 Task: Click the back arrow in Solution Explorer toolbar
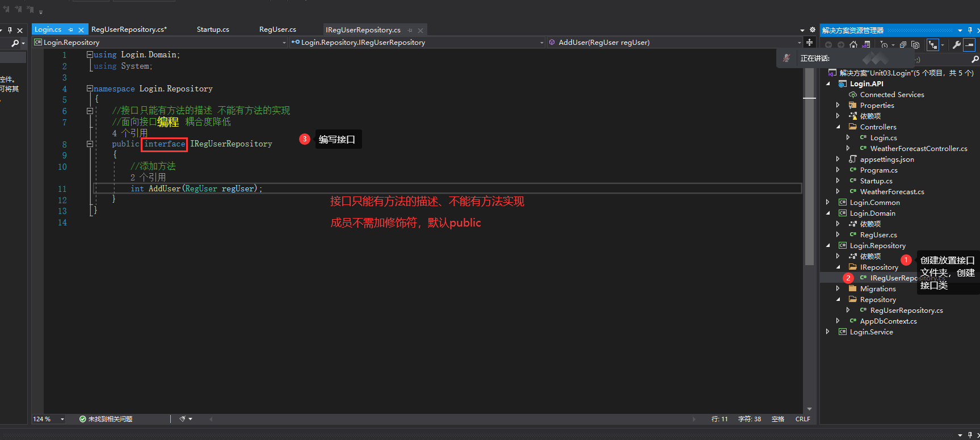click(x=828, y=44)
